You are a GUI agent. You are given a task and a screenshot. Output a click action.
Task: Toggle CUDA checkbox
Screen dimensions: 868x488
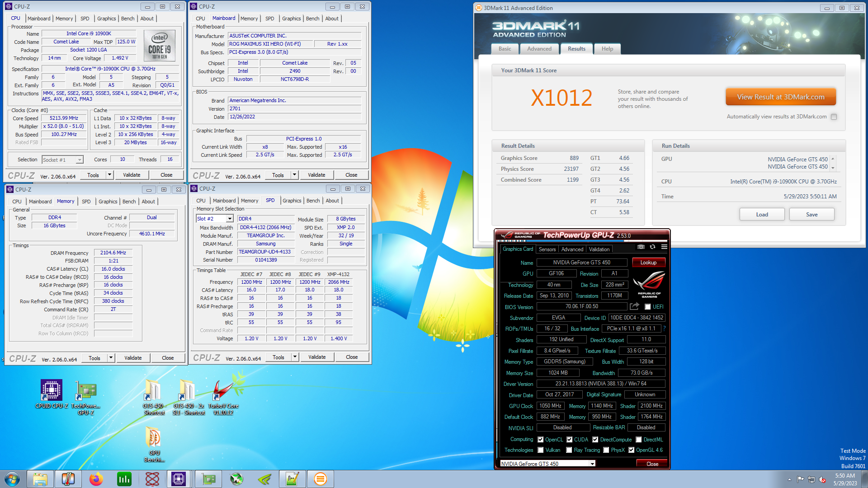click(570, 440)
